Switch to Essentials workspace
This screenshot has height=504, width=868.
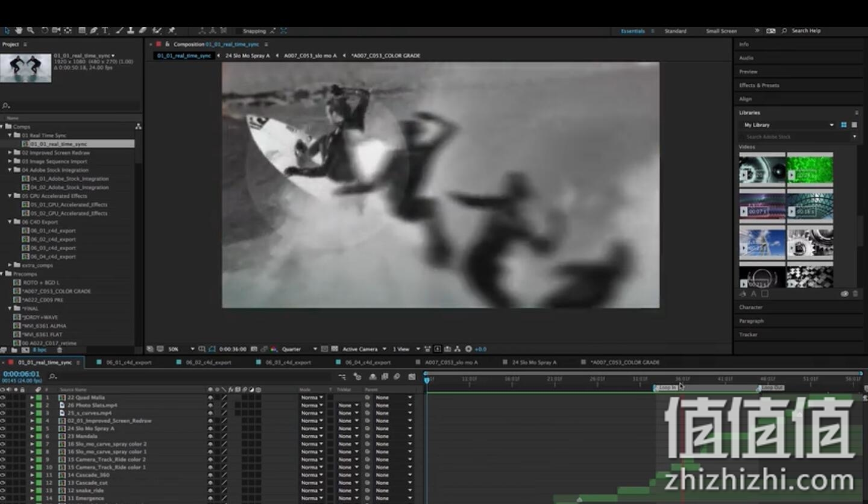pos(633,31)
